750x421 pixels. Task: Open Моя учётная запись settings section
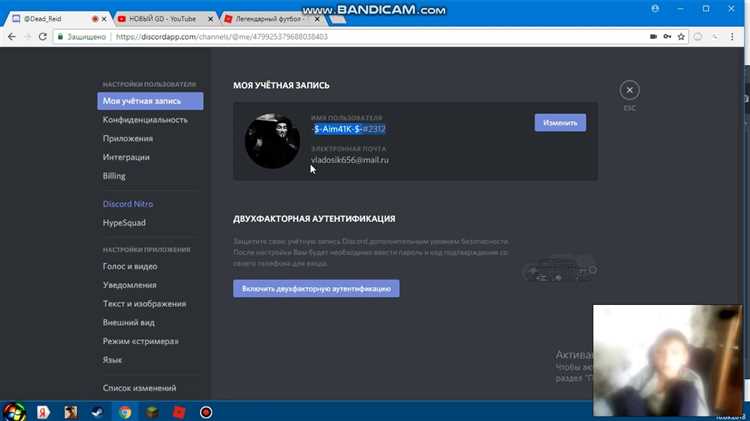click(150, 101)
